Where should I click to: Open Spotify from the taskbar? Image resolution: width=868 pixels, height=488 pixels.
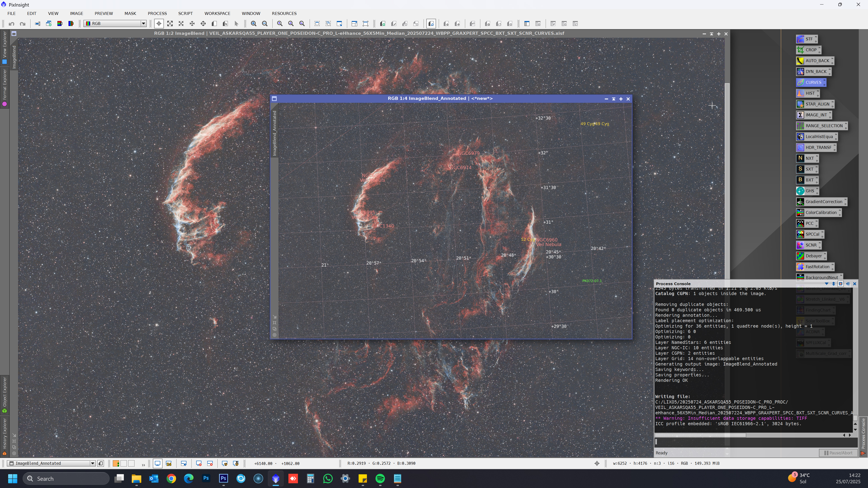pos(380,479)
